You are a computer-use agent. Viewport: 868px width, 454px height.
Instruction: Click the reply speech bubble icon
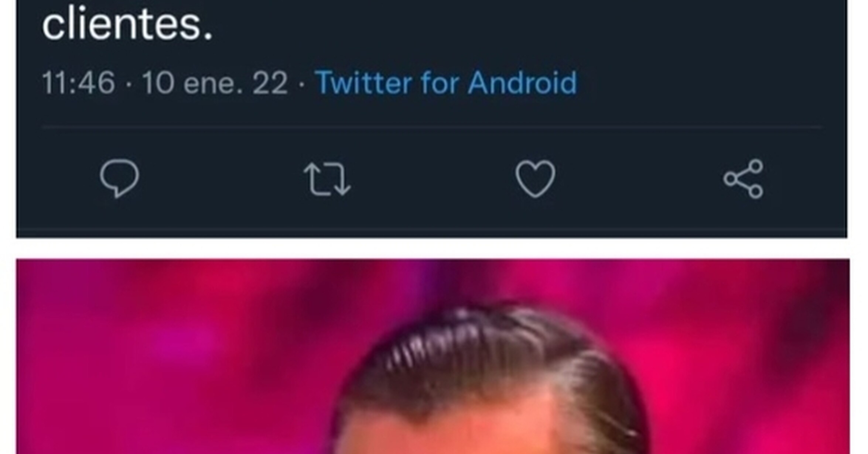click(119, 178)
